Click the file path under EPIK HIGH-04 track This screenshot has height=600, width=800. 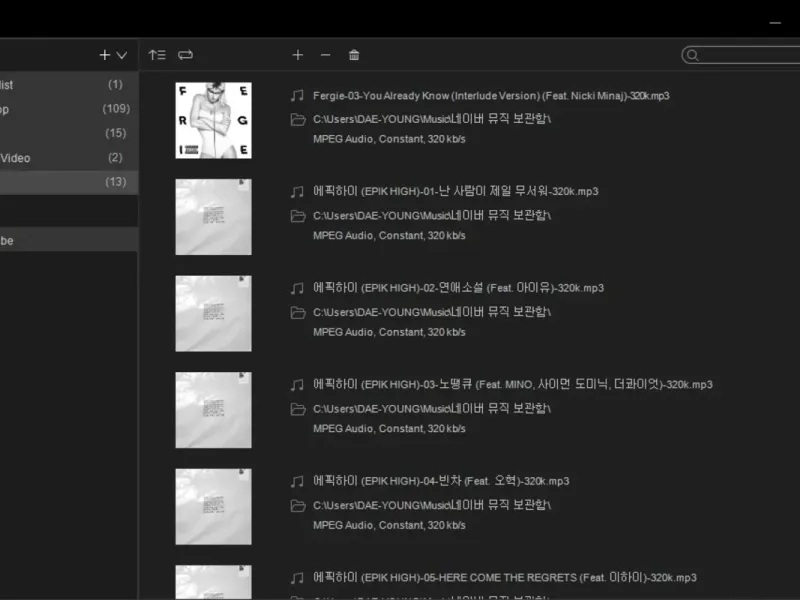432,505
